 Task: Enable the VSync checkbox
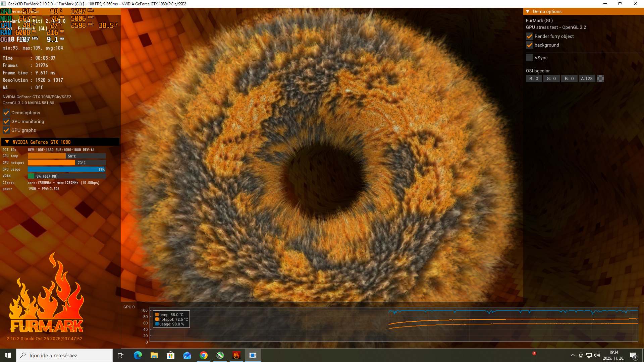coord(530,58)
